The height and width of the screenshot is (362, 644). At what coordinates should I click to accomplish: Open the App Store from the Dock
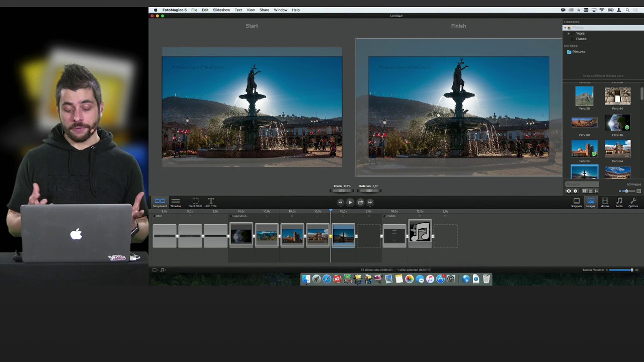pos(440,279)
